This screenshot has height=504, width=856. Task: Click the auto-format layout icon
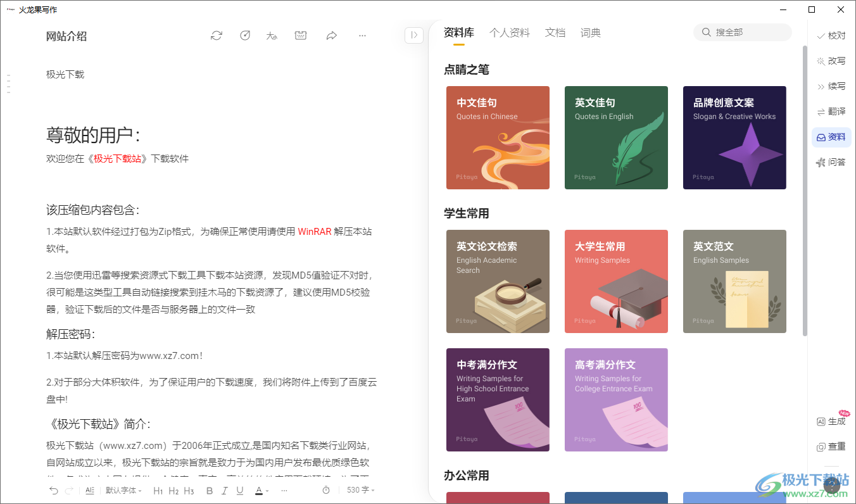90,490
